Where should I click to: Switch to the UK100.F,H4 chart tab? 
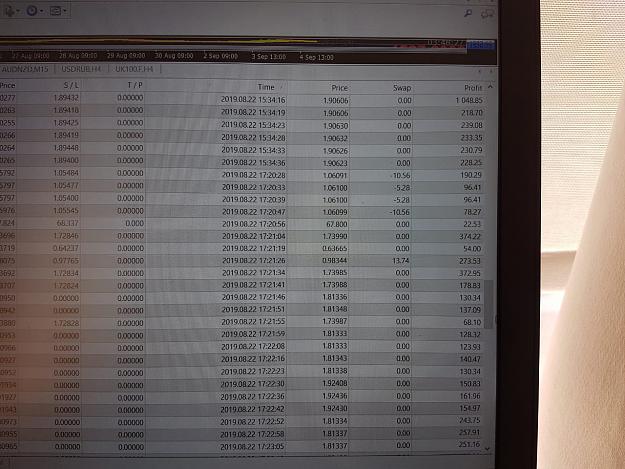coord(134,69)
